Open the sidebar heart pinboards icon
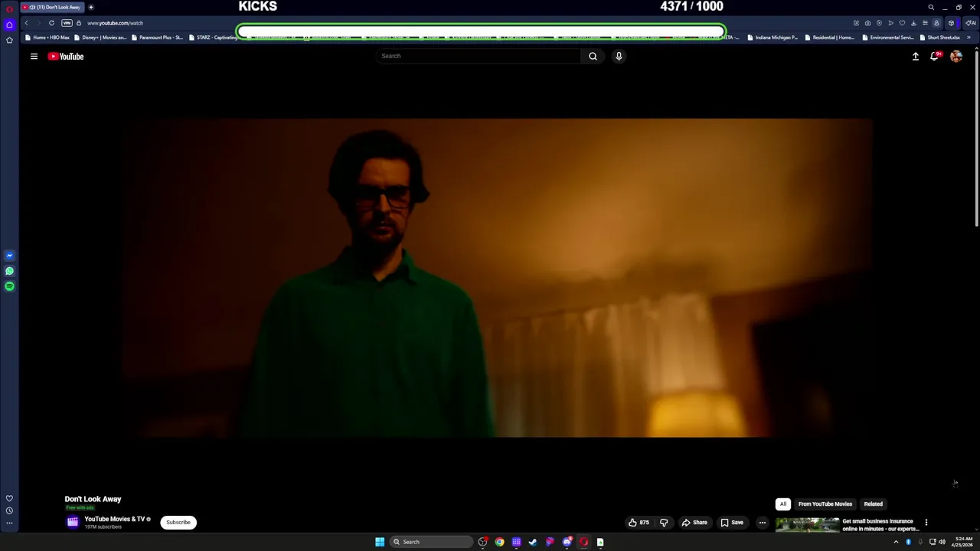The height and width of the screenshot is (551, 980). tap(9, 498)
